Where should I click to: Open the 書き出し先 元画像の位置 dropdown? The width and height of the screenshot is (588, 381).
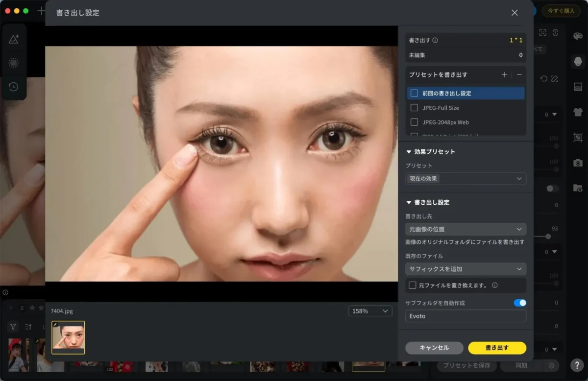pyautogui.click(x=466, y=229)
